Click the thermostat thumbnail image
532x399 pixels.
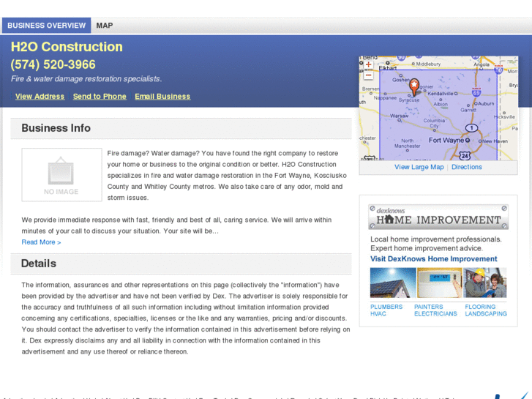pos(439,283)
